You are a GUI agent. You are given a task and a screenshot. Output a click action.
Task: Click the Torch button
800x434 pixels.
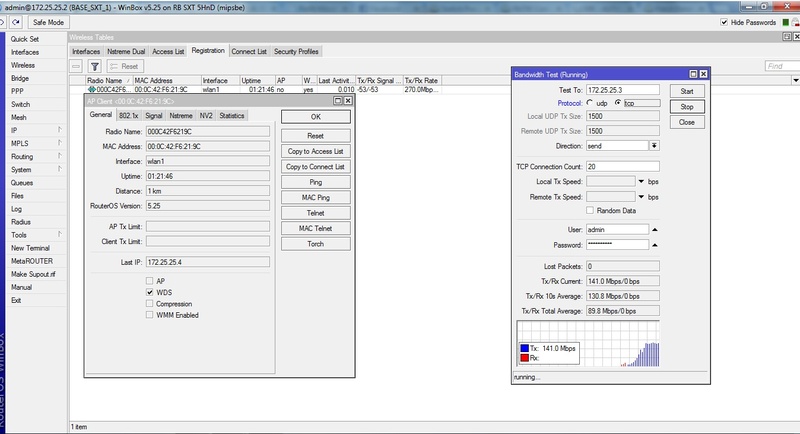[315, 244]
